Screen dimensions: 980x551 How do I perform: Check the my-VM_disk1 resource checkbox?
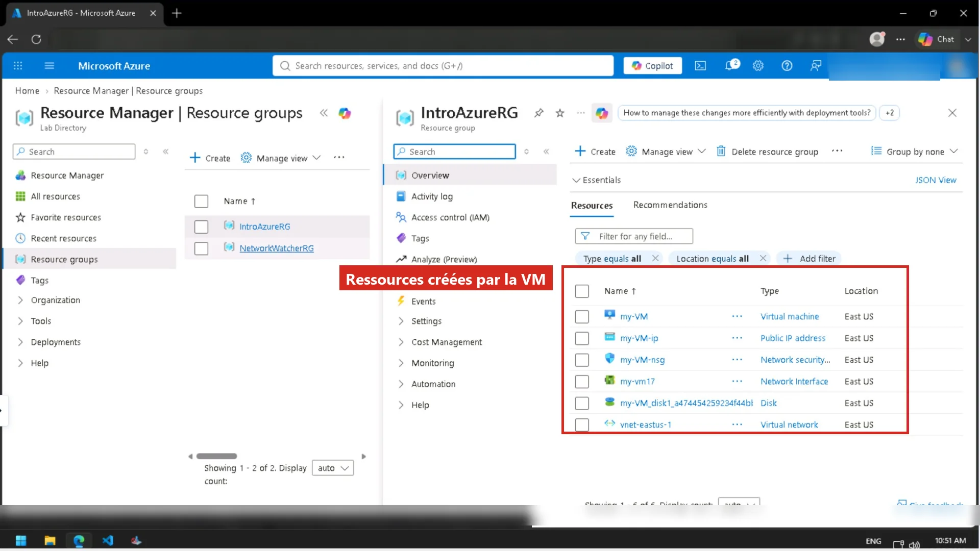click(582, 404)
